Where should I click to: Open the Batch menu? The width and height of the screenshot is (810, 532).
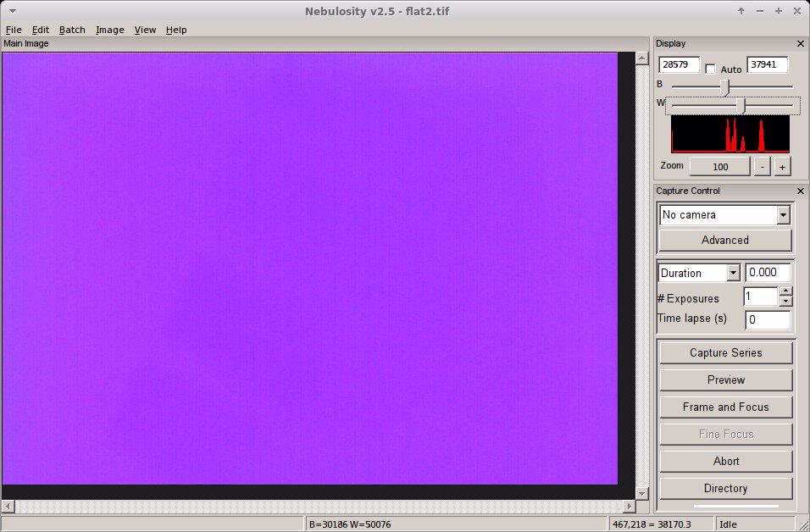[72, 30]
